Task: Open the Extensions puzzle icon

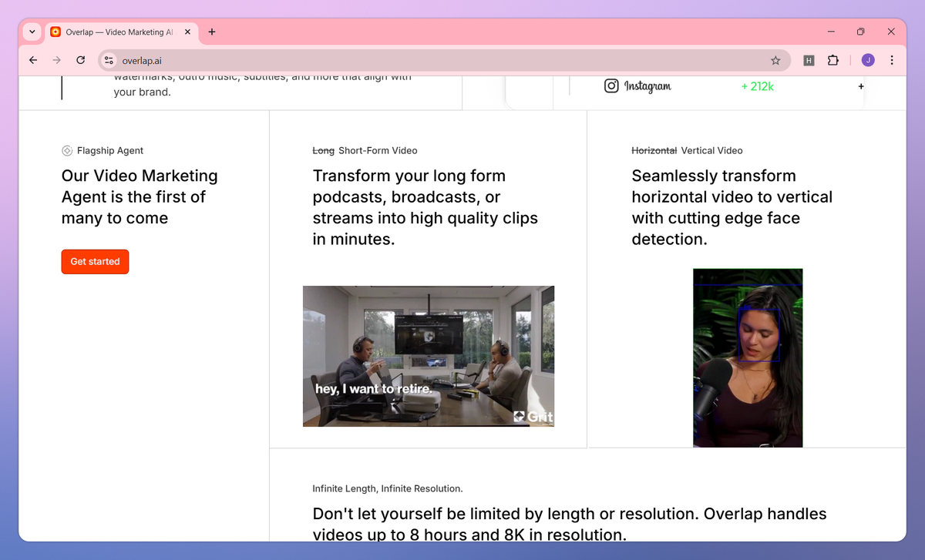Action: 832,60
